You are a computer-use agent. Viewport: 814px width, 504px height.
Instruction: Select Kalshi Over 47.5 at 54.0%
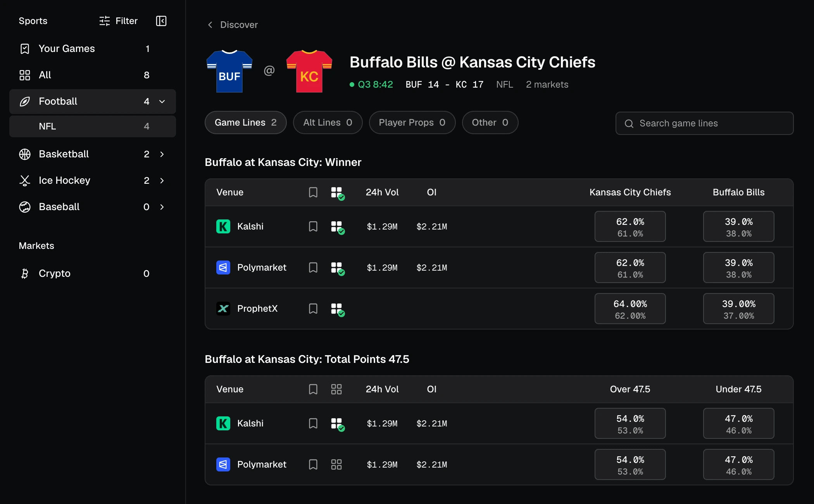point(630,423)
